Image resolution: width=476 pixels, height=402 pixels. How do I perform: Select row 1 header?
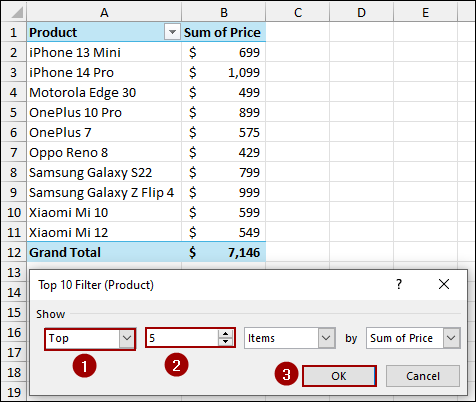(x=14, y=32)
